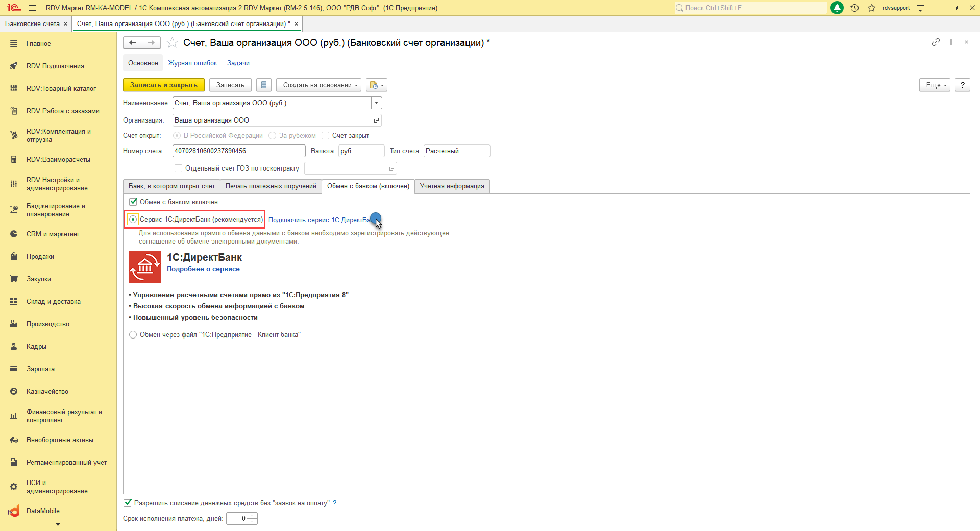The height and width of the screenshot is (531, 980).
Task: Select Обмен через файл radio option
Action: (x=133, y=335)
